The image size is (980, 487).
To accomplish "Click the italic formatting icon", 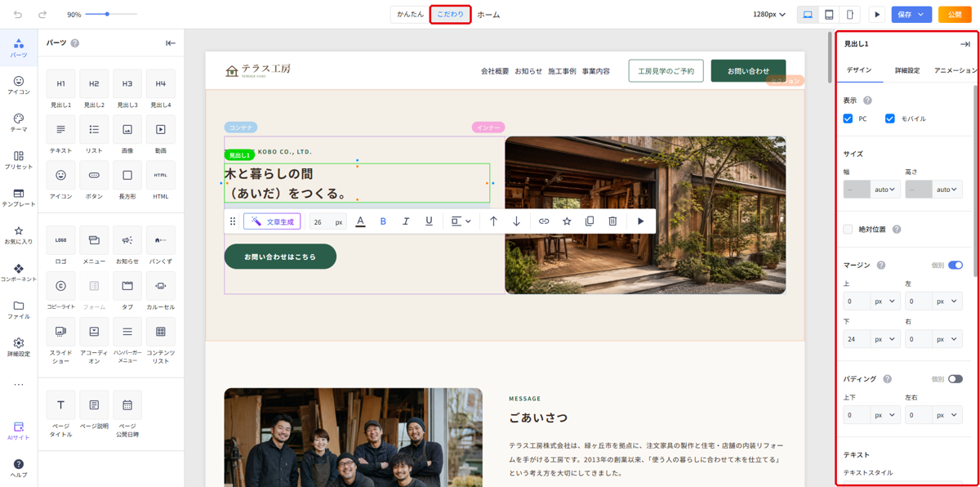I will pos(406,221).
